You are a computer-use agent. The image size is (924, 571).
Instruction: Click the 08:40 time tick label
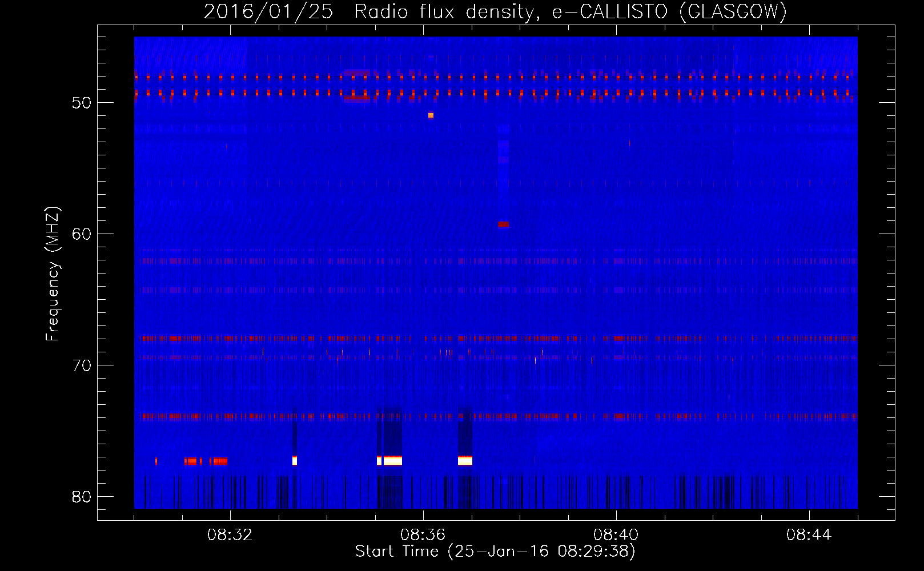pyautogui.click(x=616, y=535)
